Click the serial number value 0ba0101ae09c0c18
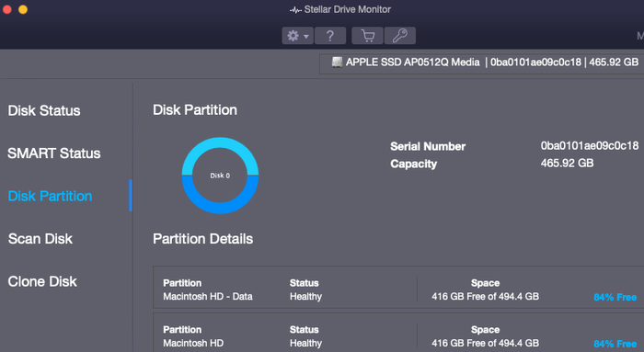Screen dimensions: 644x352 (590, 145)
